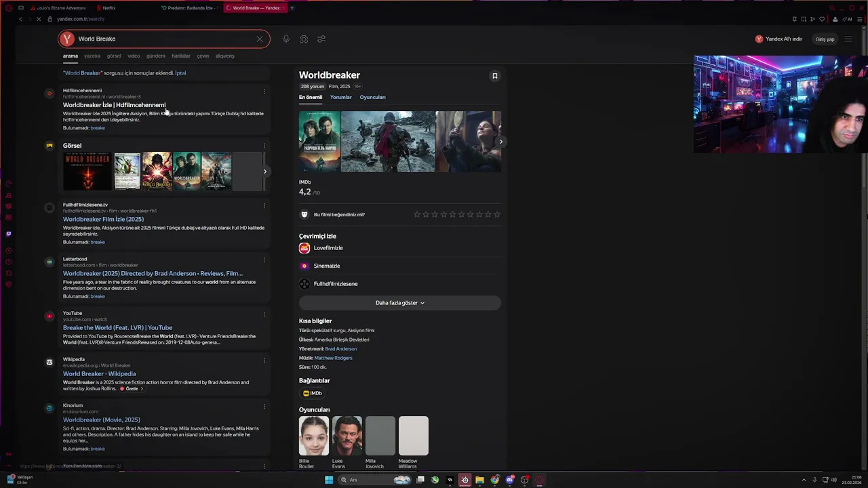Switch to the video search tab

[134, 56]
